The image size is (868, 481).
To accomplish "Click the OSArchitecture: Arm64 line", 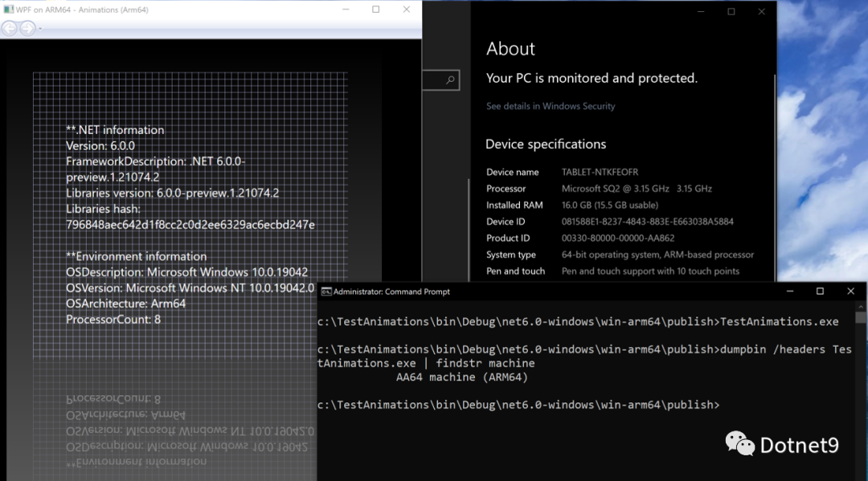I will [x=125, y=304].
